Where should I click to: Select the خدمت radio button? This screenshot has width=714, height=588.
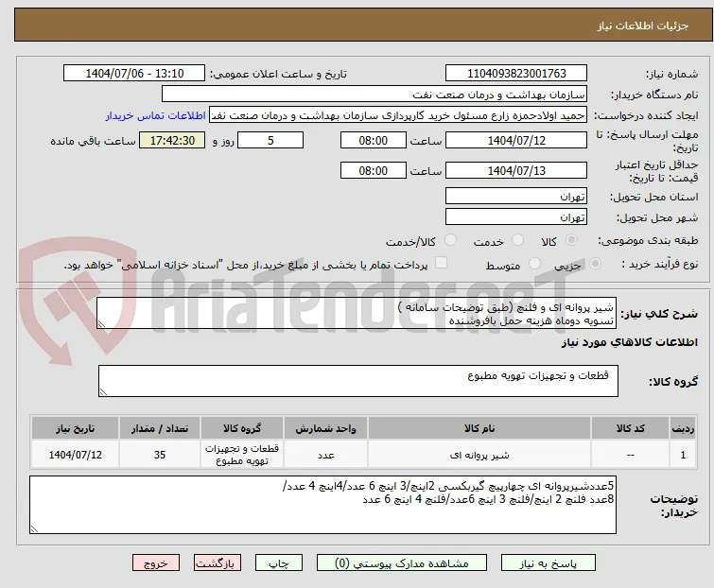(517, 240)
